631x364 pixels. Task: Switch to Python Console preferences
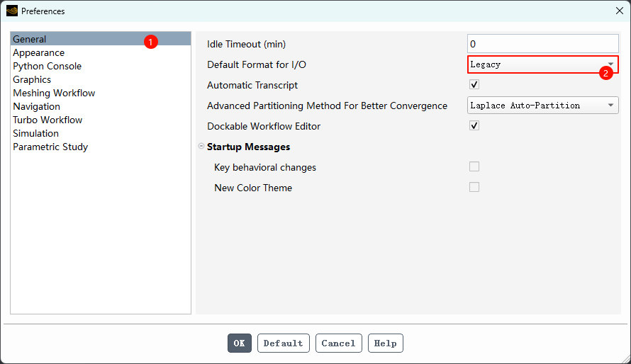pos(47,67)
